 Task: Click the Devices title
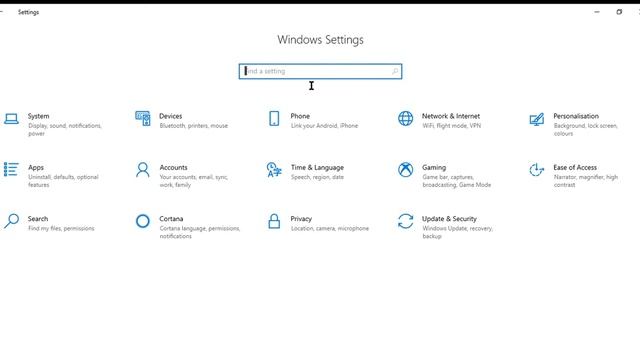click(x=171, y=116)
